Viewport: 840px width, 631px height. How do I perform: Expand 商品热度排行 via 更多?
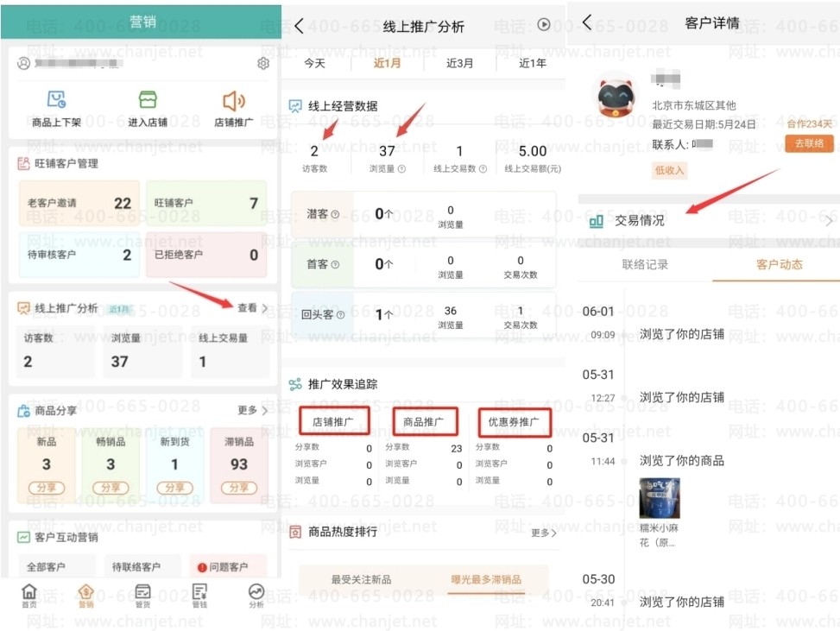click(x=544, y=533)
